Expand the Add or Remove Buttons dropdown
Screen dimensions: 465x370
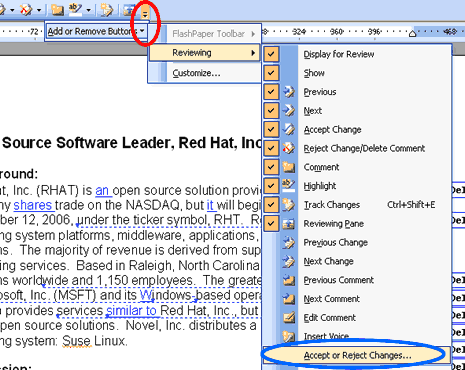pos(96,32)
